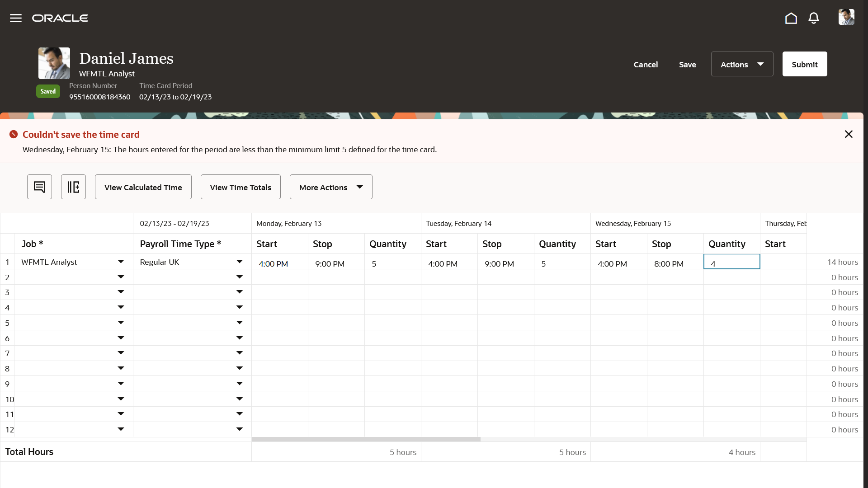Click the add column icon
This screenshot has height=488, width=868.
(73, 187)
